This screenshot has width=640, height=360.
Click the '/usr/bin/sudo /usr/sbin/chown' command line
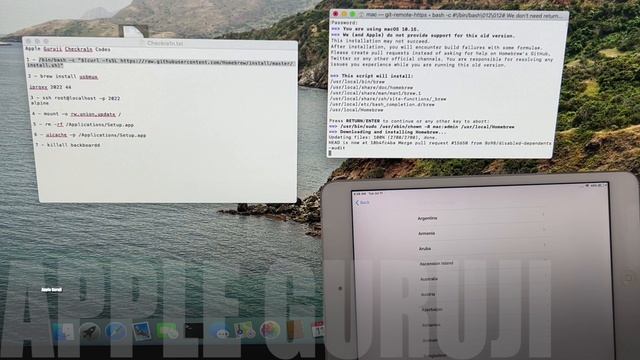[x=422, y=127]
